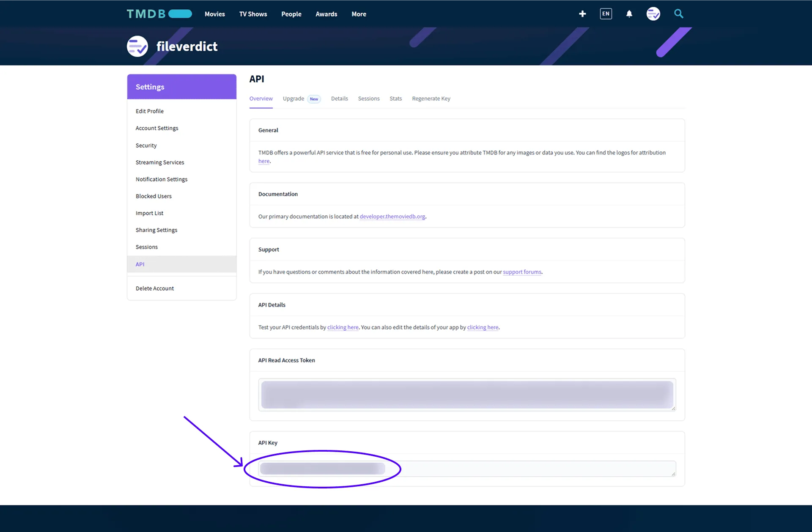Switch to the Details tab
Viewport: 812px width, 532px height.
click(339, 99)
